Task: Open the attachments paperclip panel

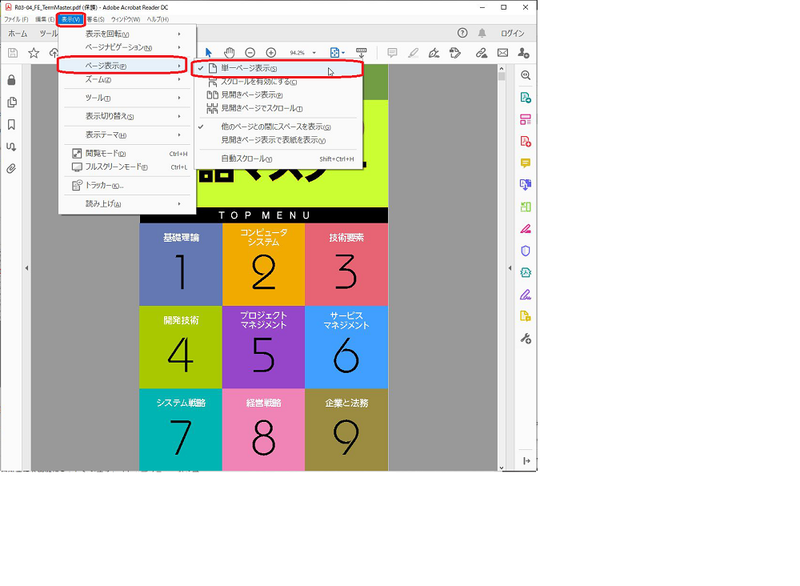Action: pos(11,168)
